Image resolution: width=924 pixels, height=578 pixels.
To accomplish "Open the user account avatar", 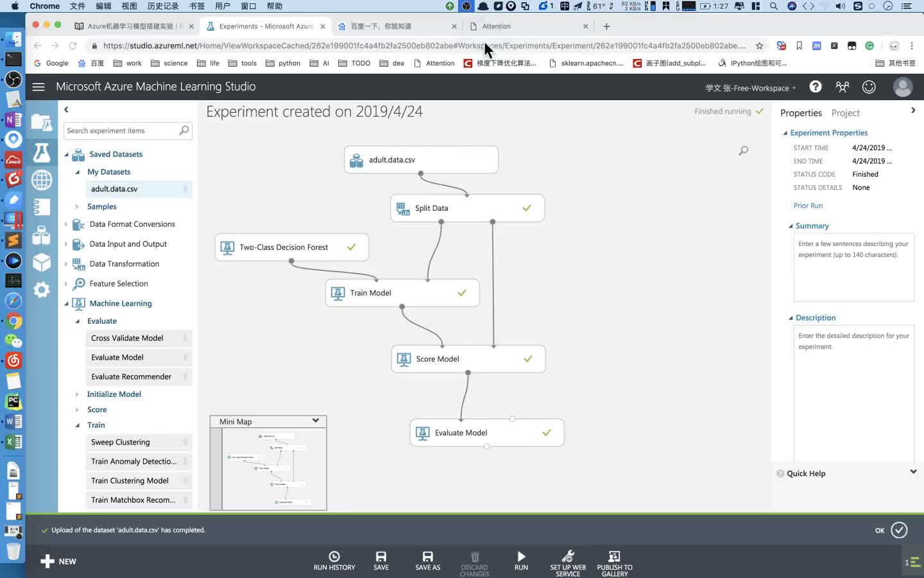I will click(903, 87).
